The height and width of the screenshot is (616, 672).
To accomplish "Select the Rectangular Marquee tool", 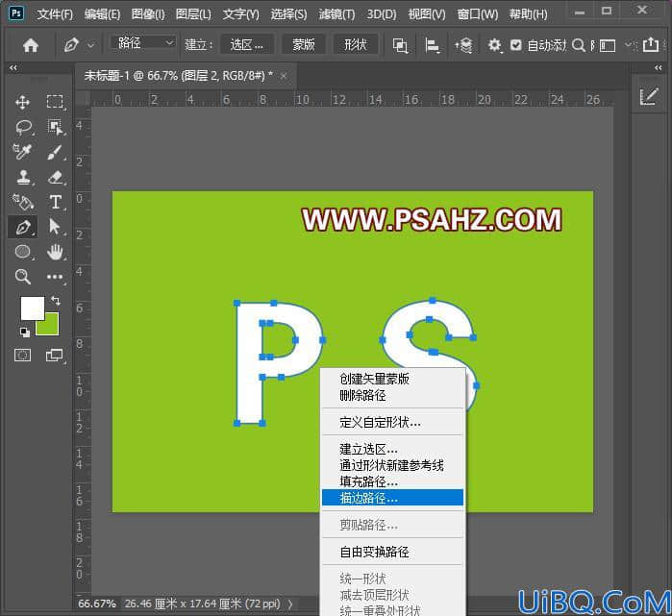I will (55, 102).
